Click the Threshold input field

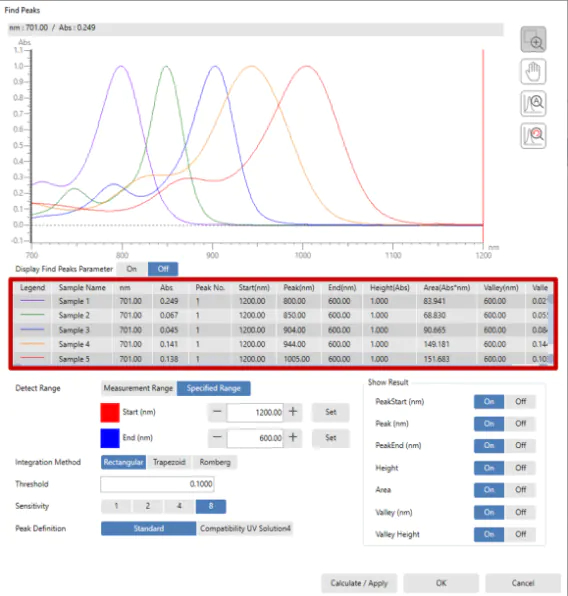coord(157,484)
